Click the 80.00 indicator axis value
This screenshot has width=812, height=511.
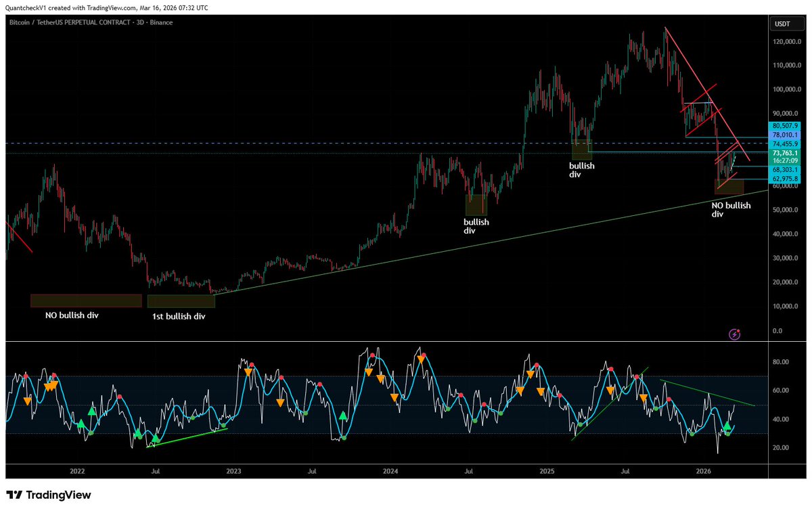tap(780, 362)
